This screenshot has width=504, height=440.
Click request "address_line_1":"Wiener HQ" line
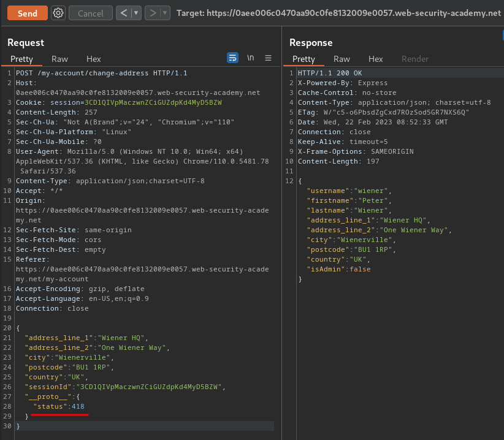click(x=86, y=338)
